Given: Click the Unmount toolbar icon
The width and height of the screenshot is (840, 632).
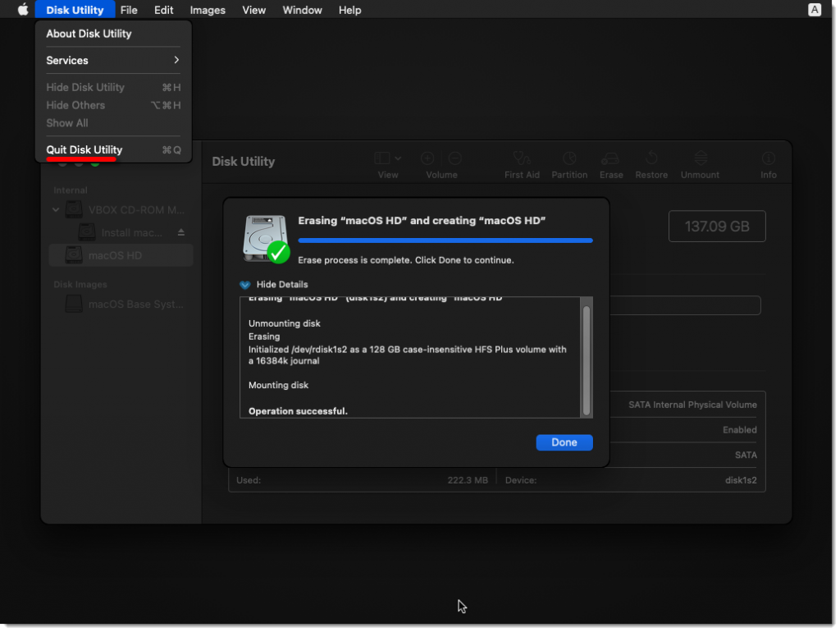Looking at the screenshot, I should (x=701, y=158).
